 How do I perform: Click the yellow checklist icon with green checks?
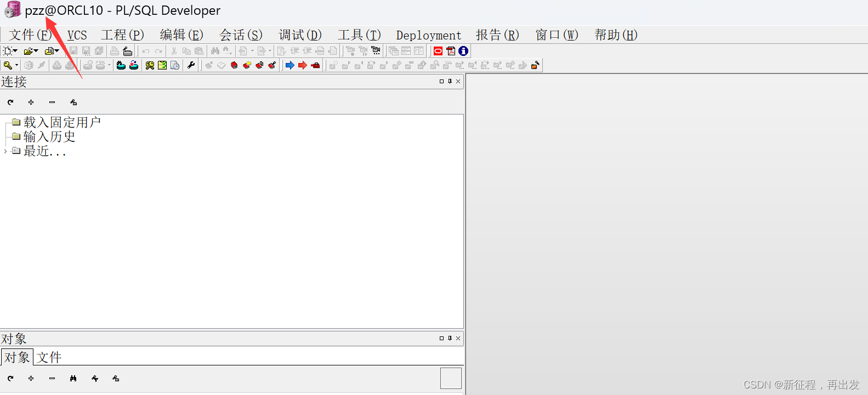point(162,65)
